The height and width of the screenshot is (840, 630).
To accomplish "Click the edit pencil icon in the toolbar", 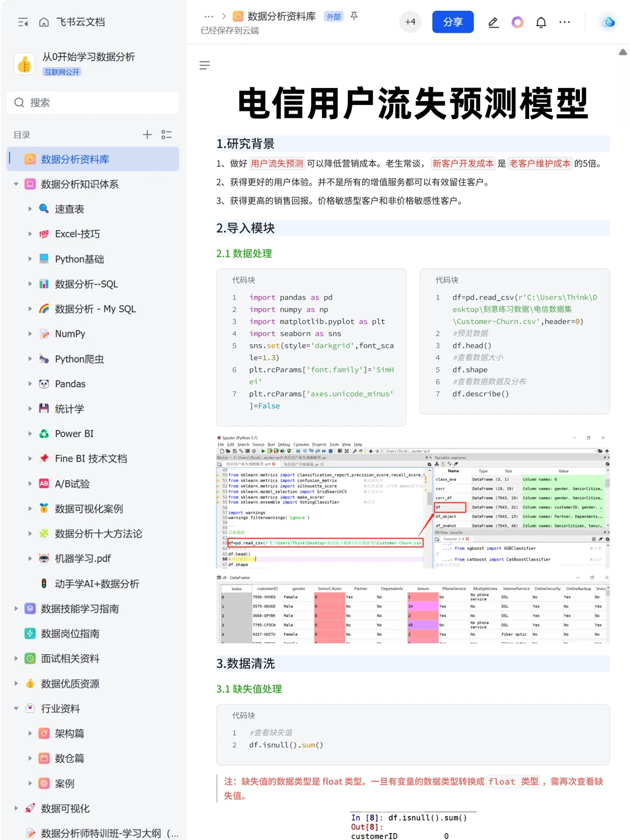I will [494, 22].
